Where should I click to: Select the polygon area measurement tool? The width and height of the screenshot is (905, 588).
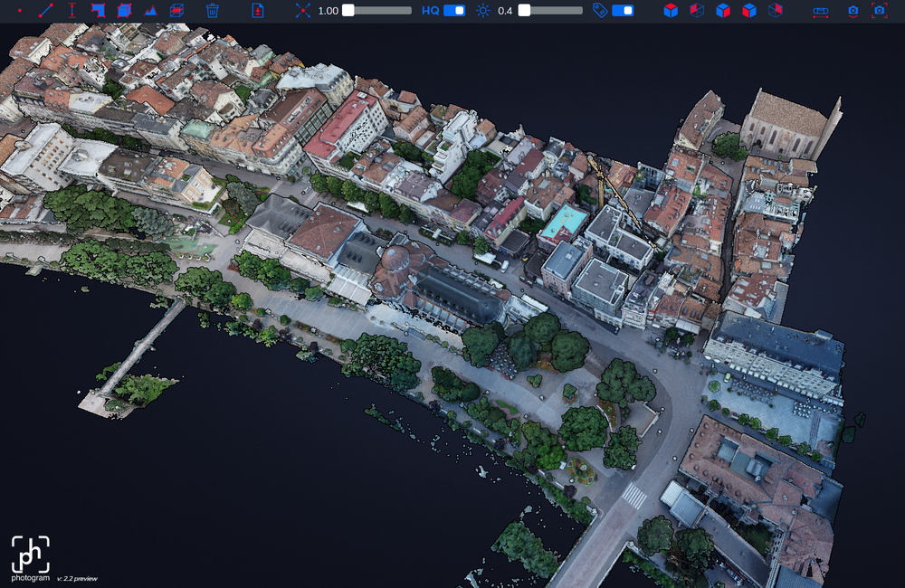[x=98, y=10]
